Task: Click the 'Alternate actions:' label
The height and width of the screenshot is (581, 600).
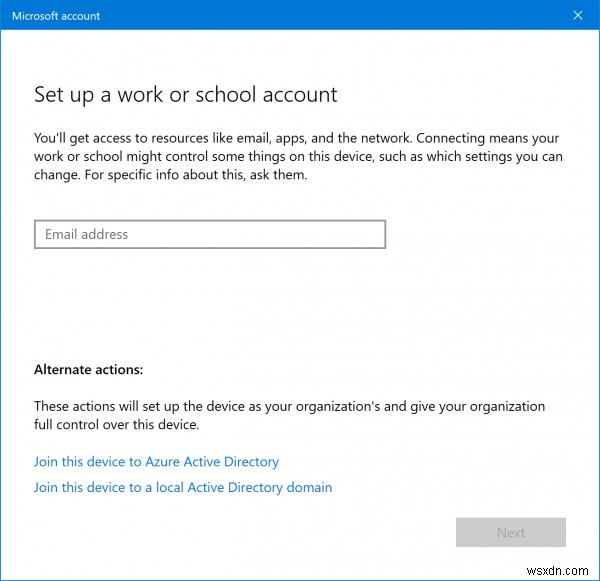Action: pos(88,369)
